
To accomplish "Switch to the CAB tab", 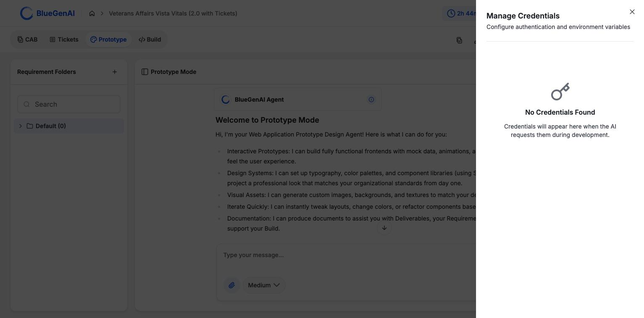I will (x=27, y=39).
